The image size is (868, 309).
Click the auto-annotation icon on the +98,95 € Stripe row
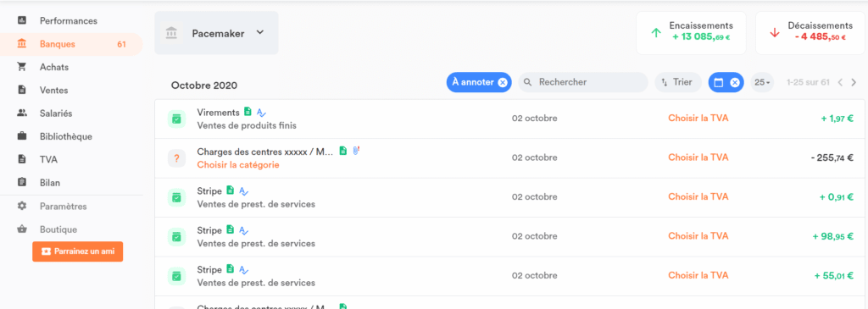(x=243, y=230)
